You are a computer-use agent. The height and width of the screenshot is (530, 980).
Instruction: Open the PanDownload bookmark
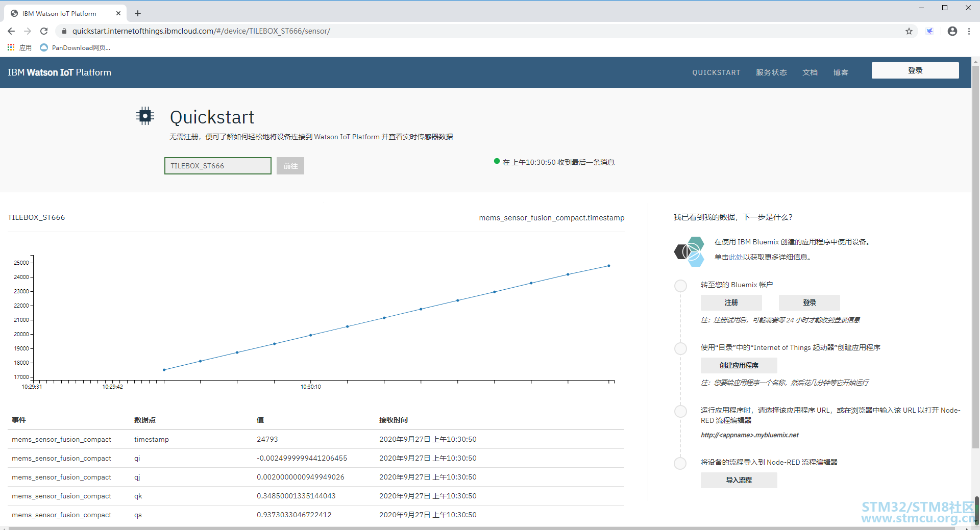pyautogui.click(x=75, y=47)
